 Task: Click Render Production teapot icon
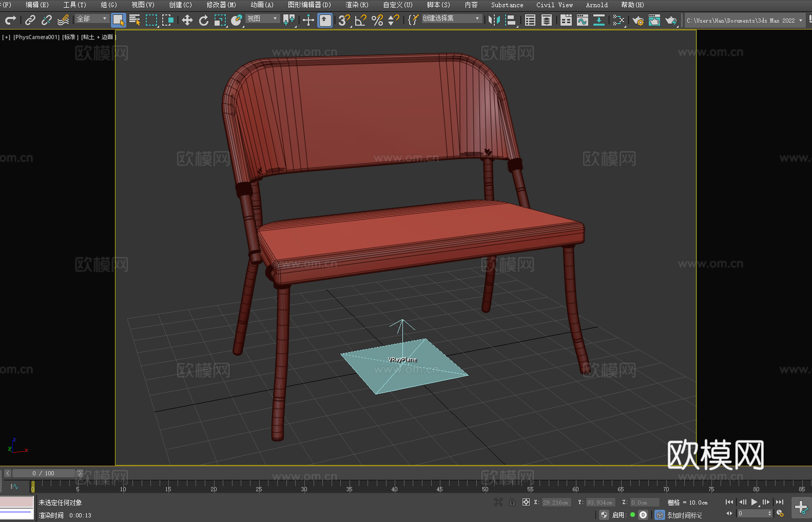pyautogui.click(x=671, y=20)
